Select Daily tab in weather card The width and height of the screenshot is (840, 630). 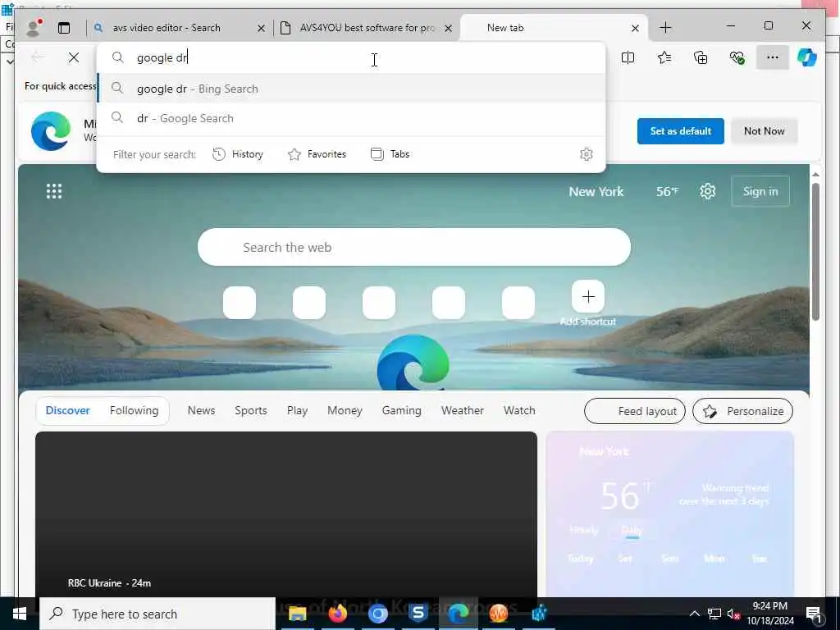[x=632, y=531]
